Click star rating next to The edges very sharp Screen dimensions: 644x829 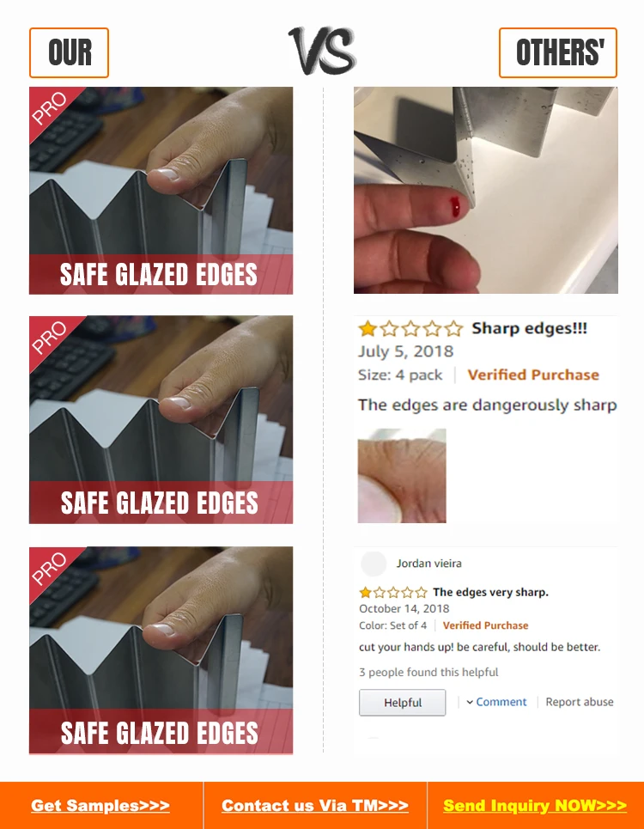tap(393, 592)
